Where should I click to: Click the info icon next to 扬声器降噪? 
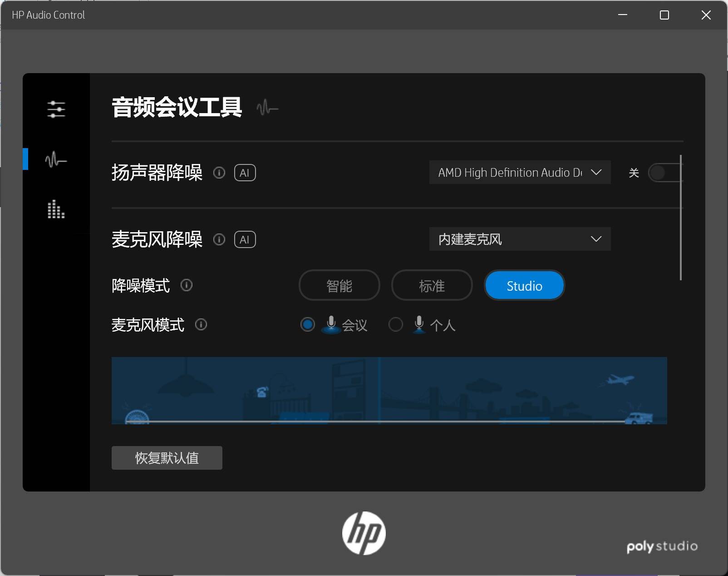[x=219, y=173]
